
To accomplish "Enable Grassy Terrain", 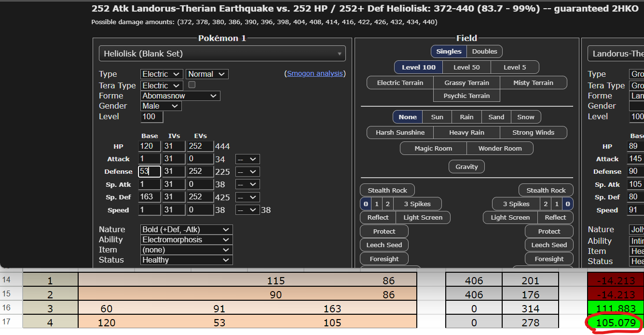I will [x=466, y=83].
